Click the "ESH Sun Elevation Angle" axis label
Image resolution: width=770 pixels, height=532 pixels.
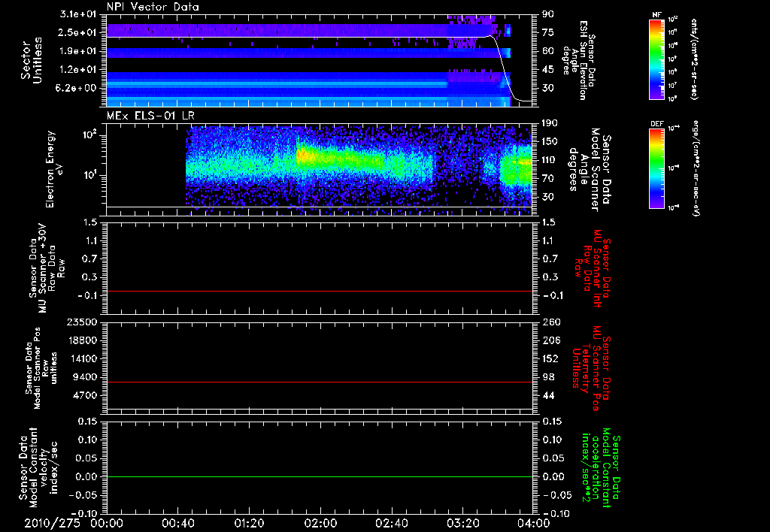(578, 60)
